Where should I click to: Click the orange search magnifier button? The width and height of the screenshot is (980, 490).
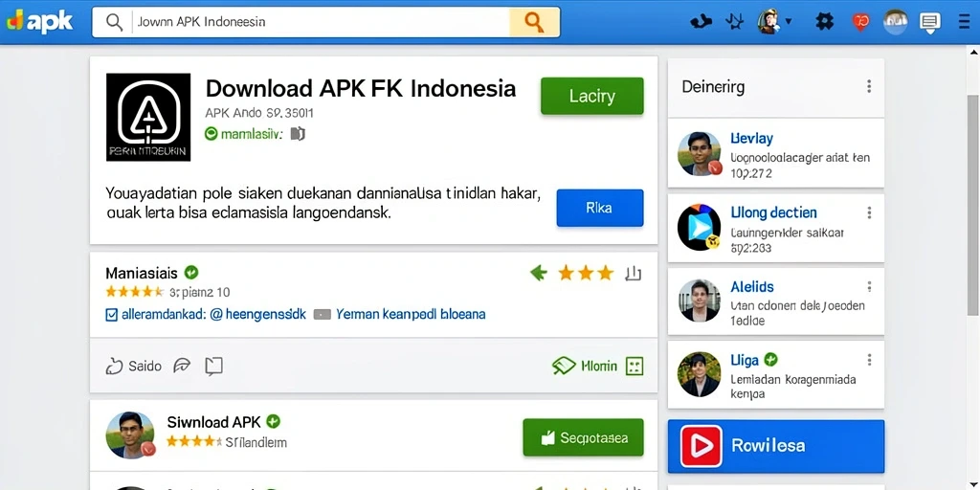[534, 23]
